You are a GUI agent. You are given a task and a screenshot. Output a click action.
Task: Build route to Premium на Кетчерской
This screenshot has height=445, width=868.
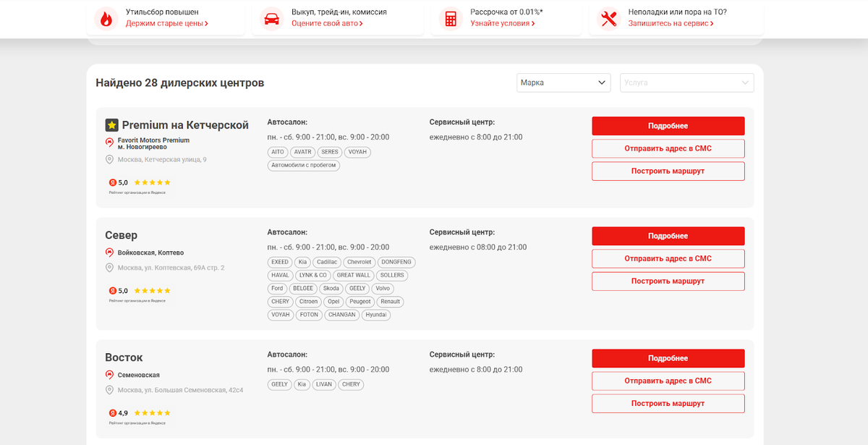[668, 171]
